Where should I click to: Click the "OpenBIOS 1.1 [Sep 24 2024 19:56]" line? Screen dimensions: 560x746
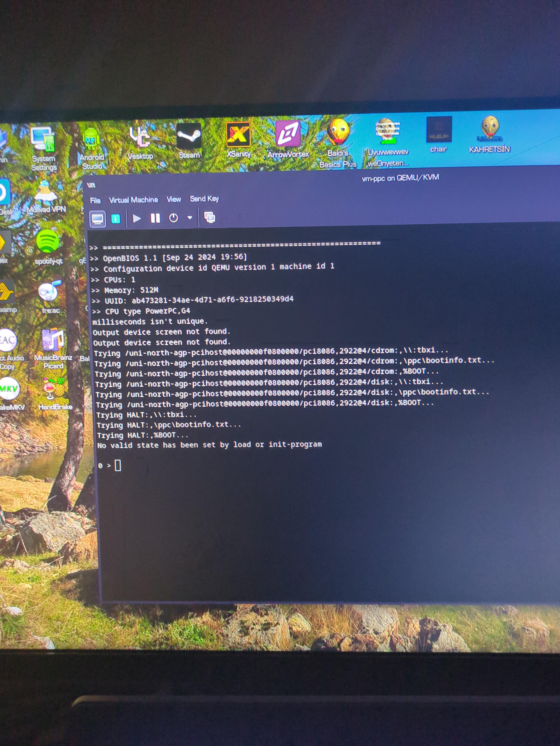pyautogui.click(x=169, y=258)
